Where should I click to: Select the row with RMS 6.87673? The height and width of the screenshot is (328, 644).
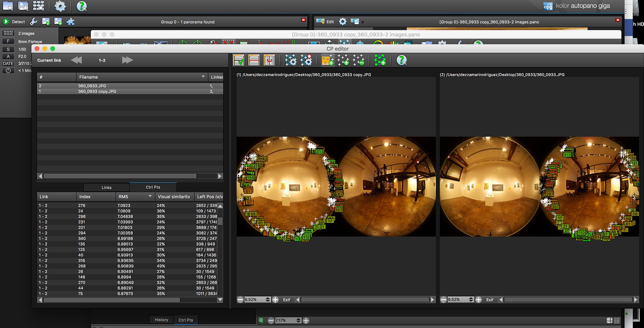(x=128, y=294)
